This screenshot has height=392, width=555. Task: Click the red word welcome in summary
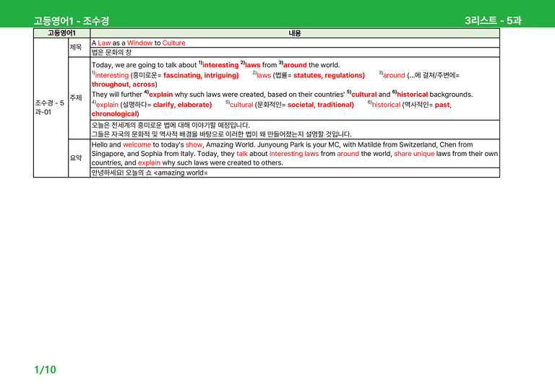137,144
